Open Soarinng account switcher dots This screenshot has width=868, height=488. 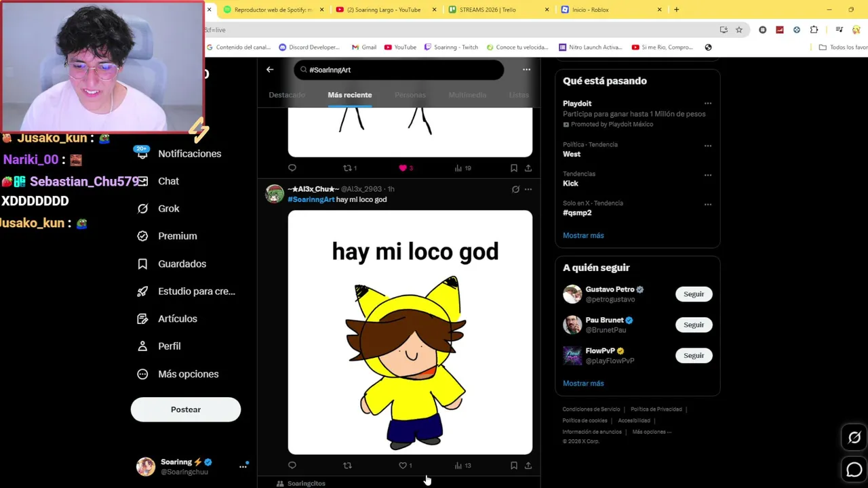coord(243,466)
